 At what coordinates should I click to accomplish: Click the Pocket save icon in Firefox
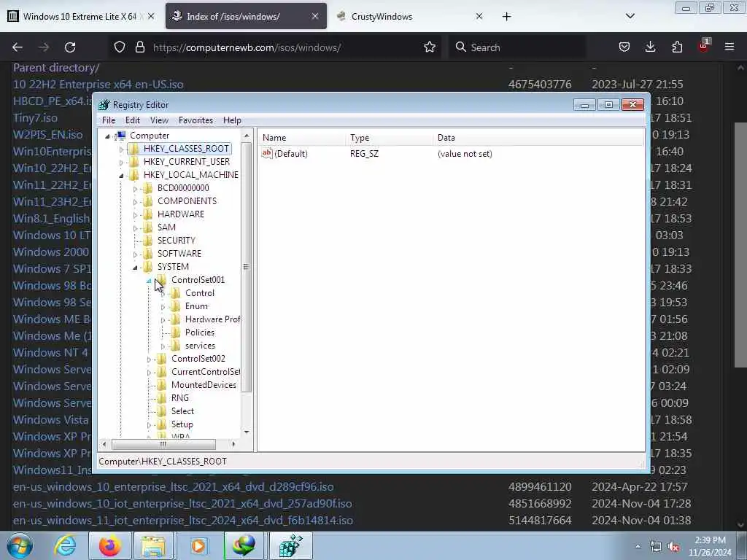pos(624,47)
